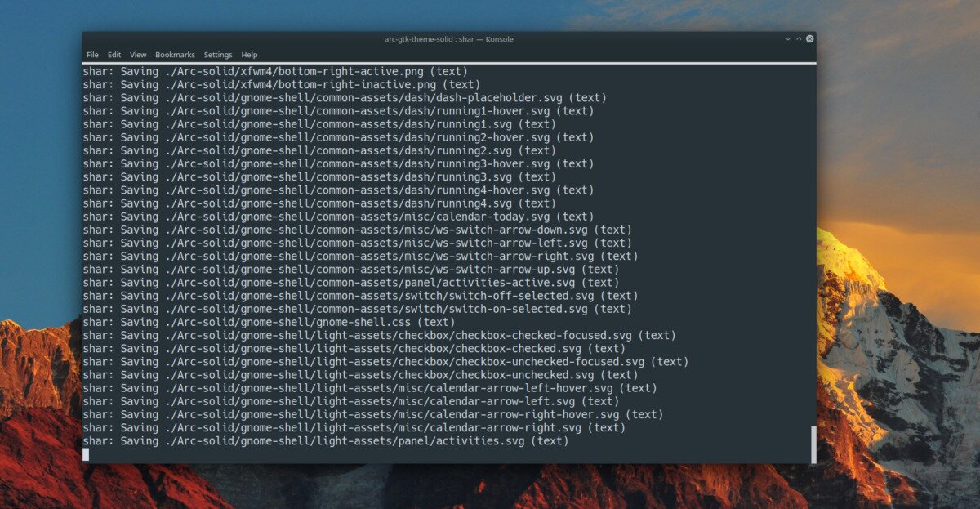Click the calendar-arrow-right.svg line
The width and height of the screenshot is (980, 509).
click(354, 427)
